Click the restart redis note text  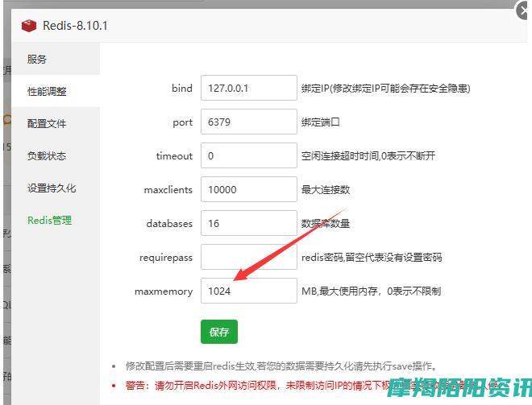pyautogui.click(x=281, y=366)
